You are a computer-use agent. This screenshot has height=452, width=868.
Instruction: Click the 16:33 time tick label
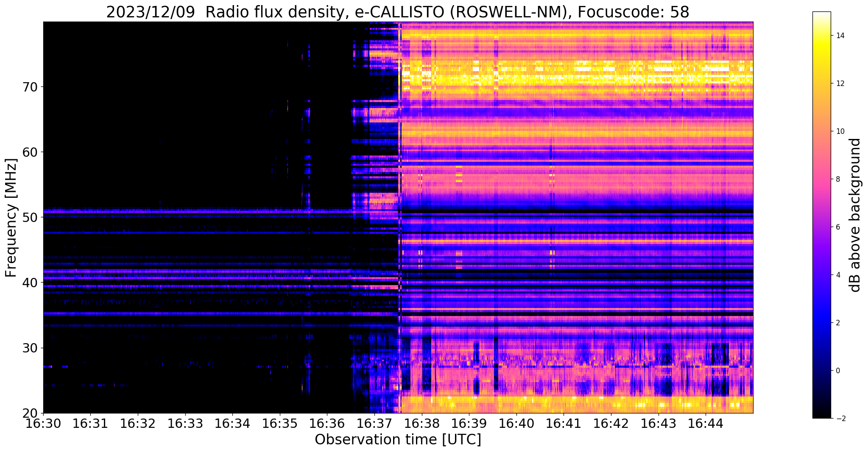[x=185, y=423]
